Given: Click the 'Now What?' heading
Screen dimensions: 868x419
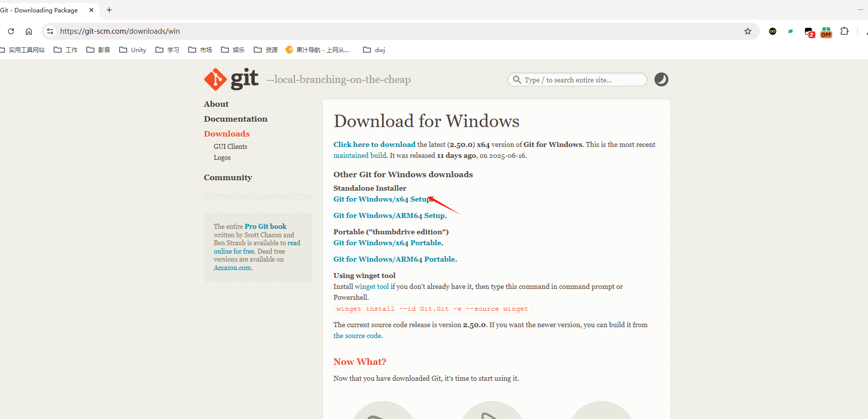Looking at the screenshot, I should pyautogui.click(x=360, y=362).
